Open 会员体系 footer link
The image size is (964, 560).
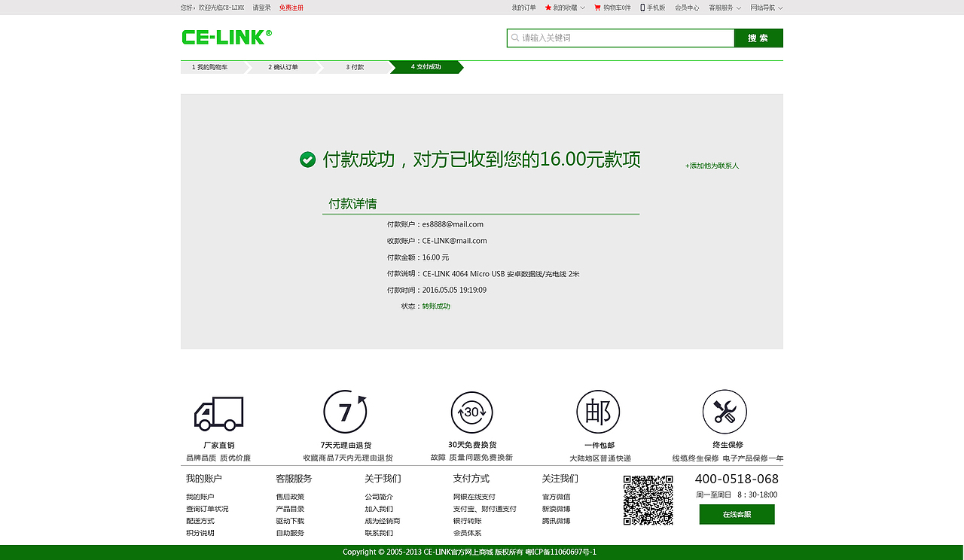[x=468, y=533]
